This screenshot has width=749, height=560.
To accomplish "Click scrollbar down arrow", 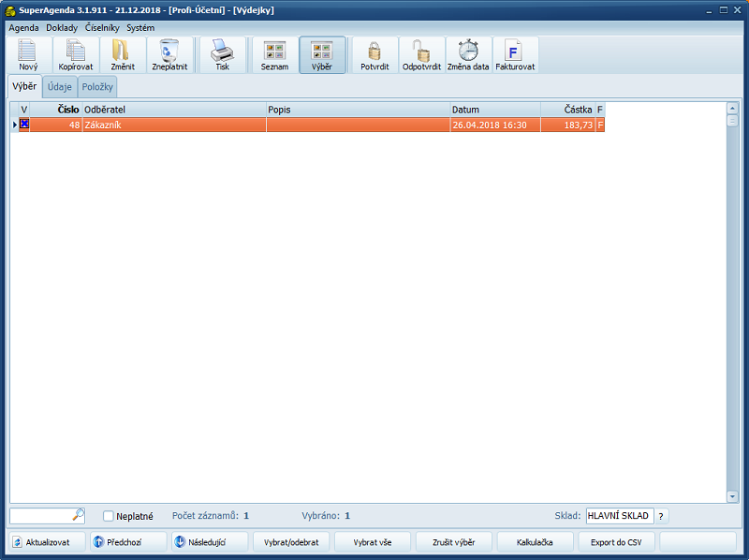I will click(x=732, y=496).
